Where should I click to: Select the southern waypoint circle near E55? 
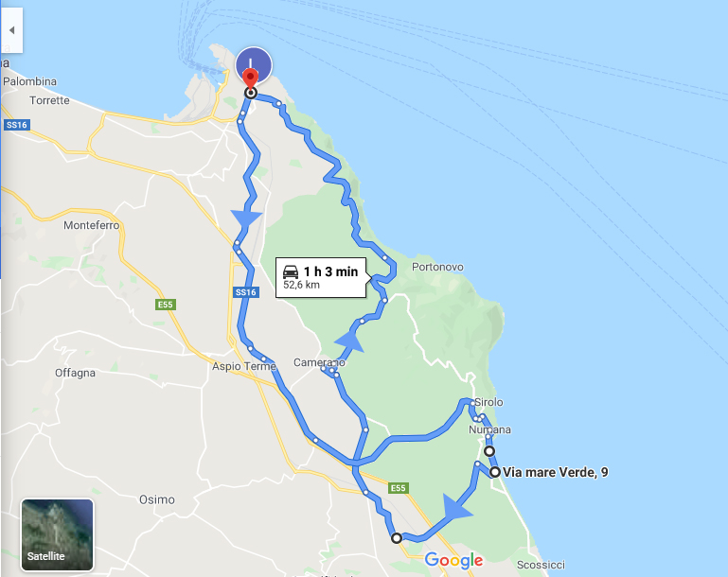click(396, 538)
